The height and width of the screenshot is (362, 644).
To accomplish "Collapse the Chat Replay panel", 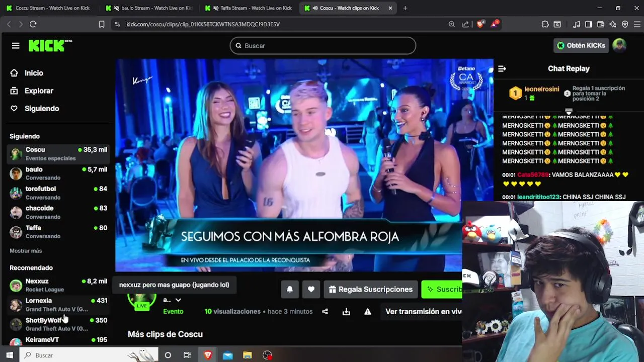I will (x=502, y=69).
